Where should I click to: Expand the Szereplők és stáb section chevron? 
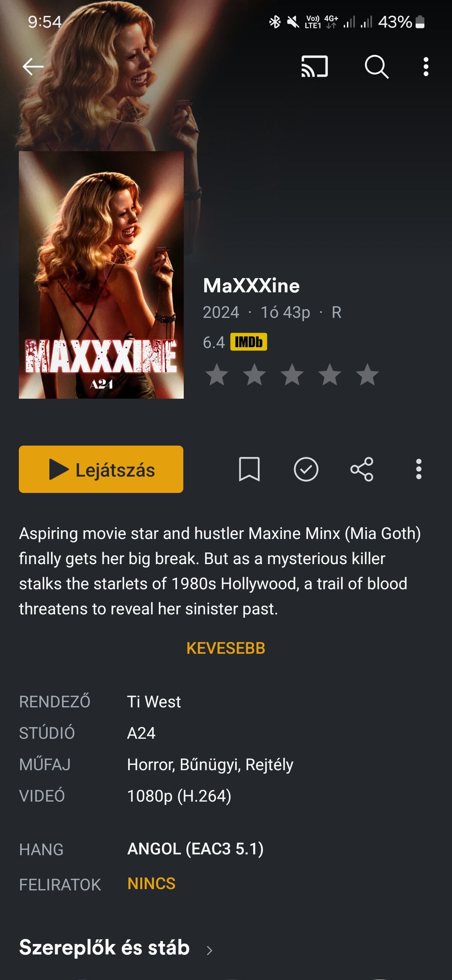pos(209,950)
